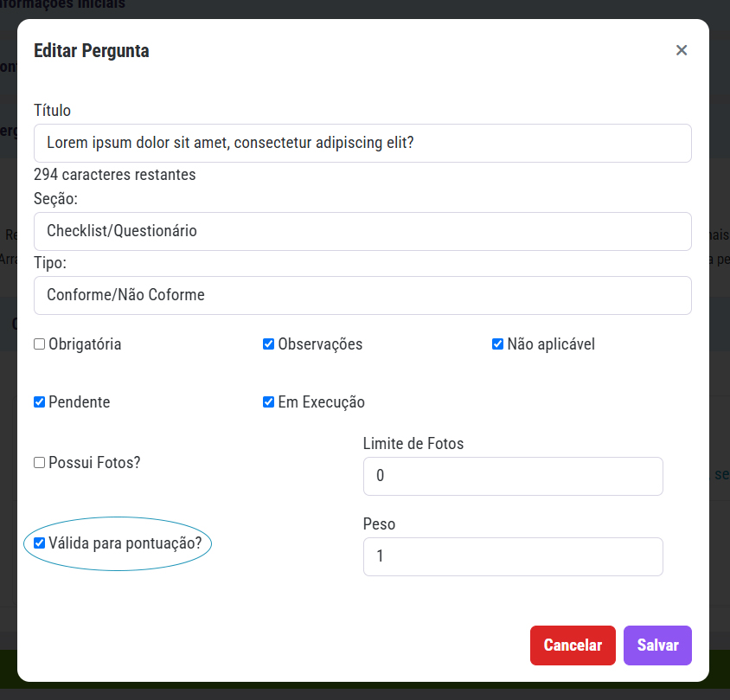Toggle the Não aplicável checkbox
730x700 pixels.
tap(498, 344)
